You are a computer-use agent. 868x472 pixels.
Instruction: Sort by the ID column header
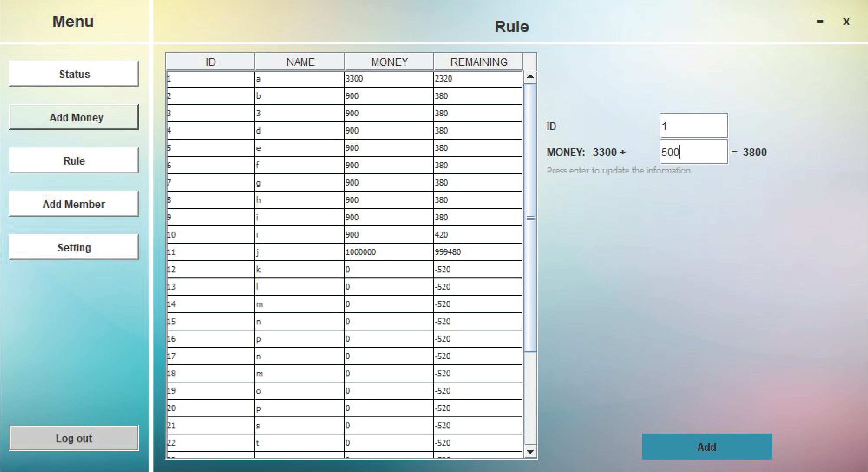tap(210, 62)
